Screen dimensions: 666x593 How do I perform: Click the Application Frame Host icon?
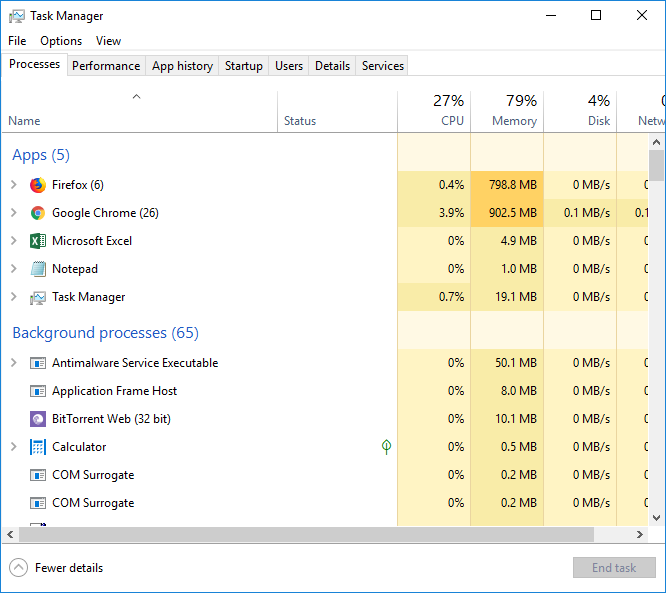click(x=38, y=391)
